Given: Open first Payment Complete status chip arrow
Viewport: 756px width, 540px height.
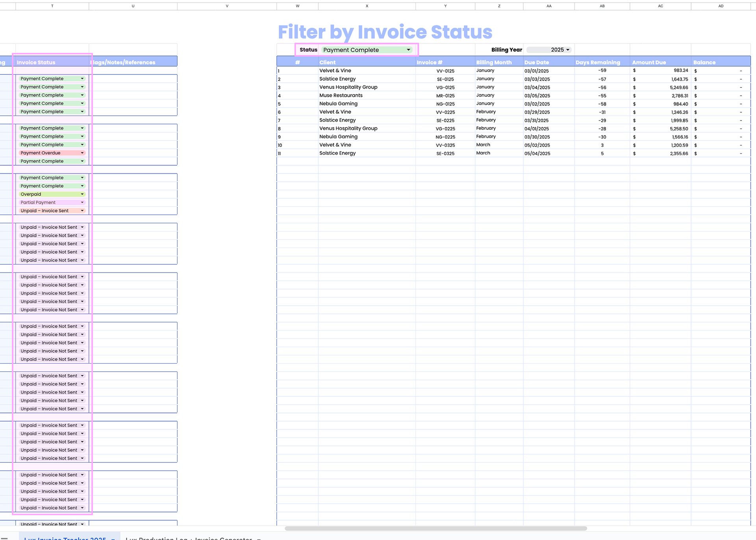Looking at the screenshot, I should 82,79.
